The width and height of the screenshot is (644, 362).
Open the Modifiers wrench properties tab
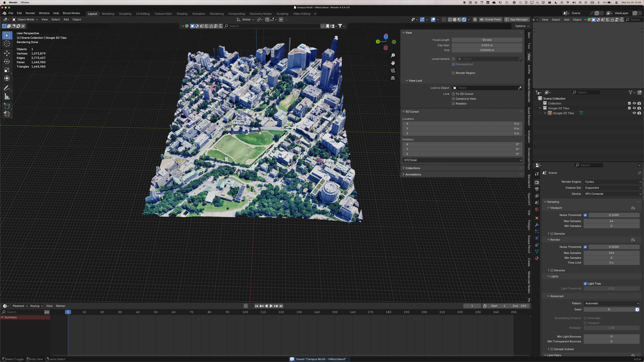click(537, 225)
